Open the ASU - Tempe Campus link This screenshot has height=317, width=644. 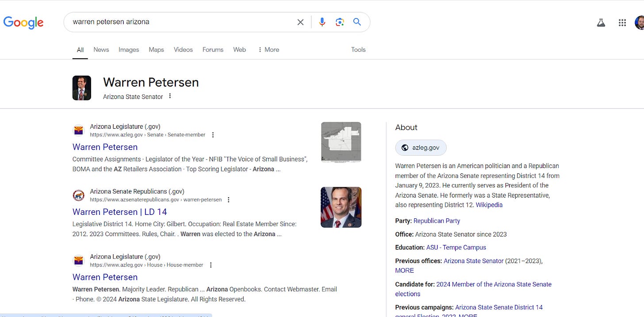pos(456,247)
